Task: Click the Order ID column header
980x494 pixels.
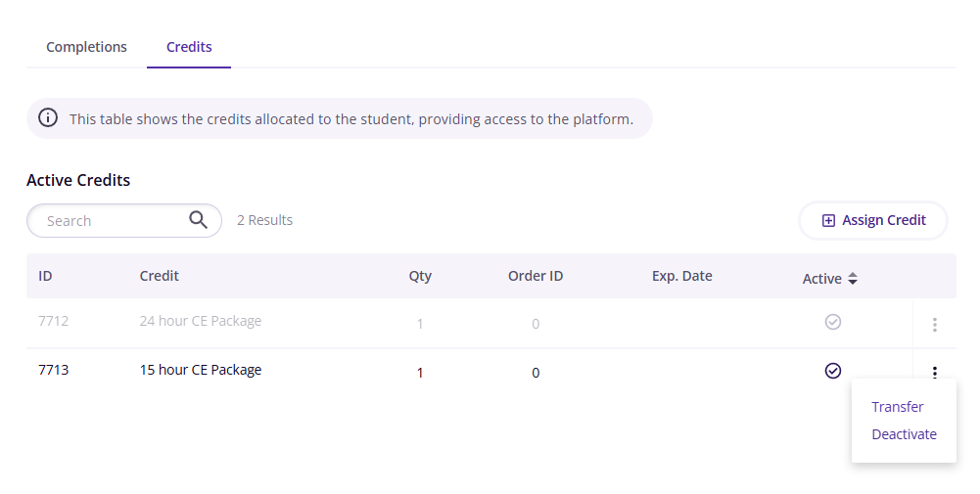Action: point(536,276)
